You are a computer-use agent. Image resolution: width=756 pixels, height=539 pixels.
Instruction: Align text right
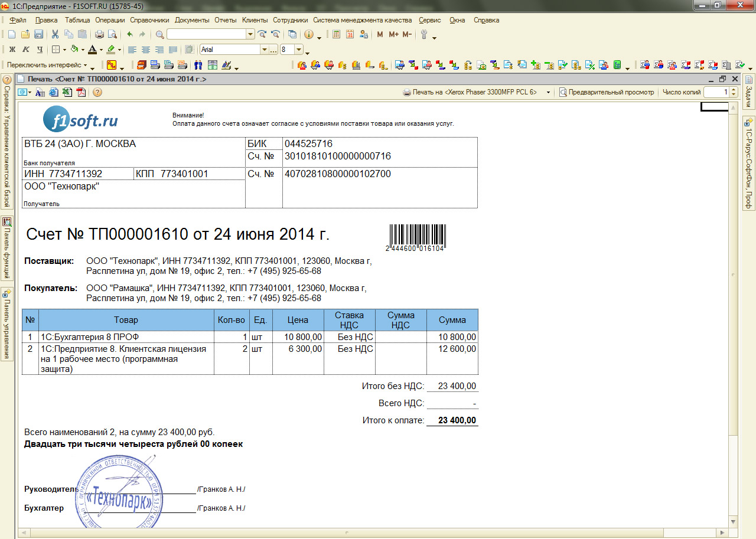pos(159,50)
